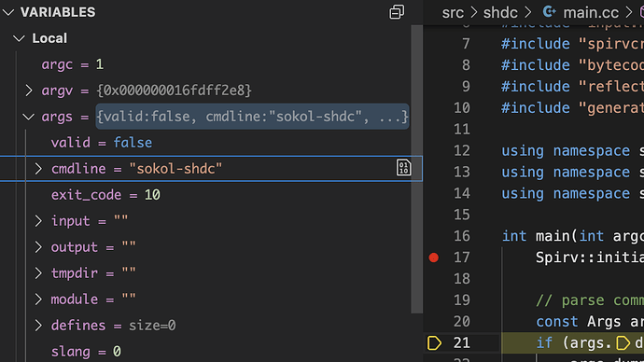644x362 pixels.
Task: Expand the defines size=0 entry
Action: pyautogui.click(x=38, y=326)
